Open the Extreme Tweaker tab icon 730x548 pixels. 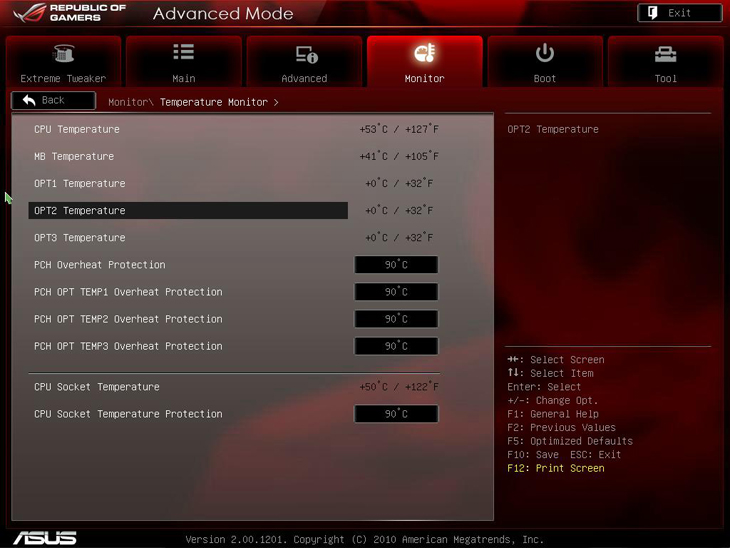pos(63,54)
